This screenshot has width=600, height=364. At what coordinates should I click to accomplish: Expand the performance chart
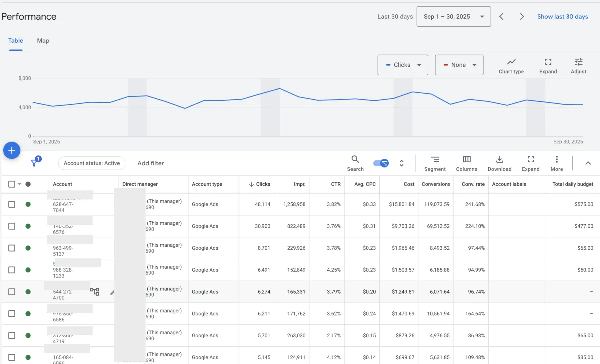pyautogui.click(x=548, y=66)
